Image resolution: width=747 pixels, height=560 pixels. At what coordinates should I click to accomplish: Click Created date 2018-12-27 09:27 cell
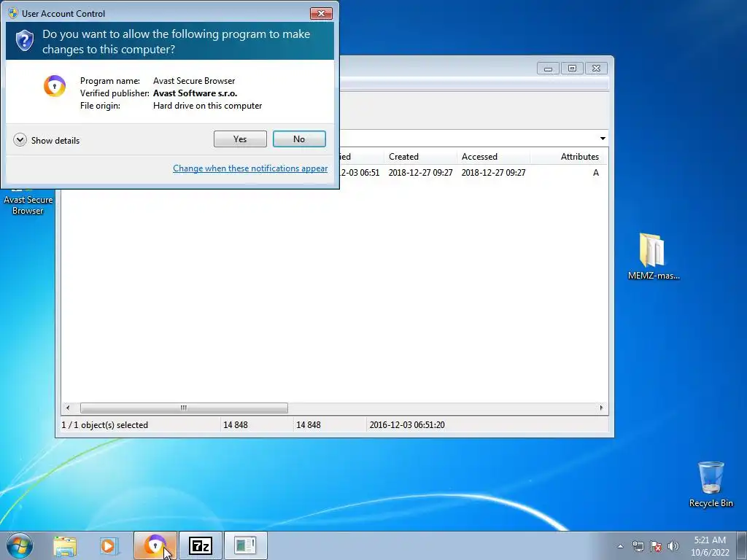click(420, 173)
